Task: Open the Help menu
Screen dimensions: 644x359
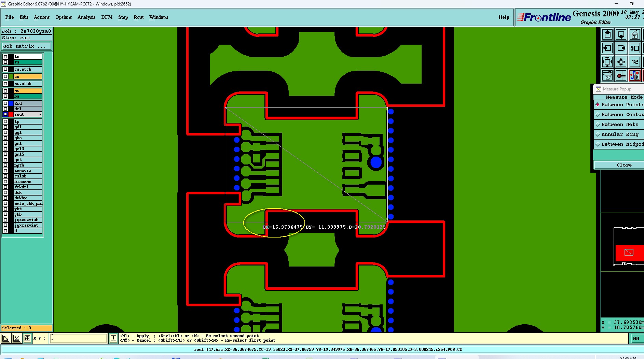Action: click(504, 17)
